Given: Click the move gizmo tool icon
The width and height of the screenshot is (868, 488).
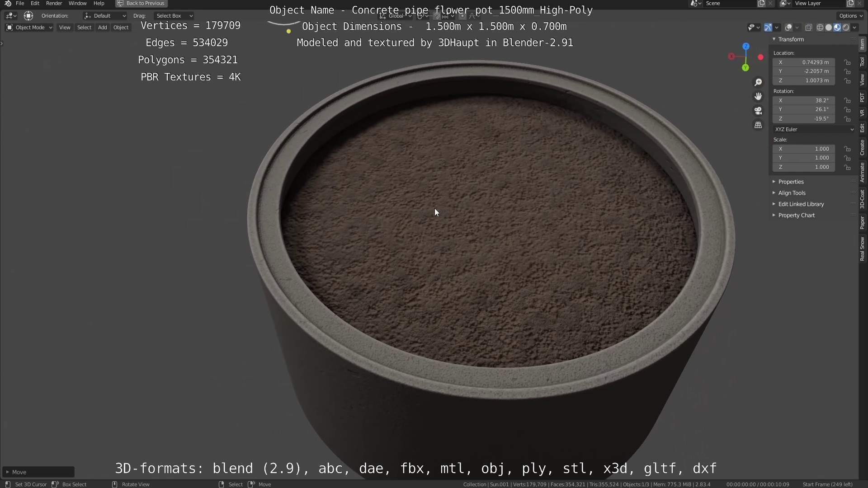Looking at the screenshot, I should point(28,16).
